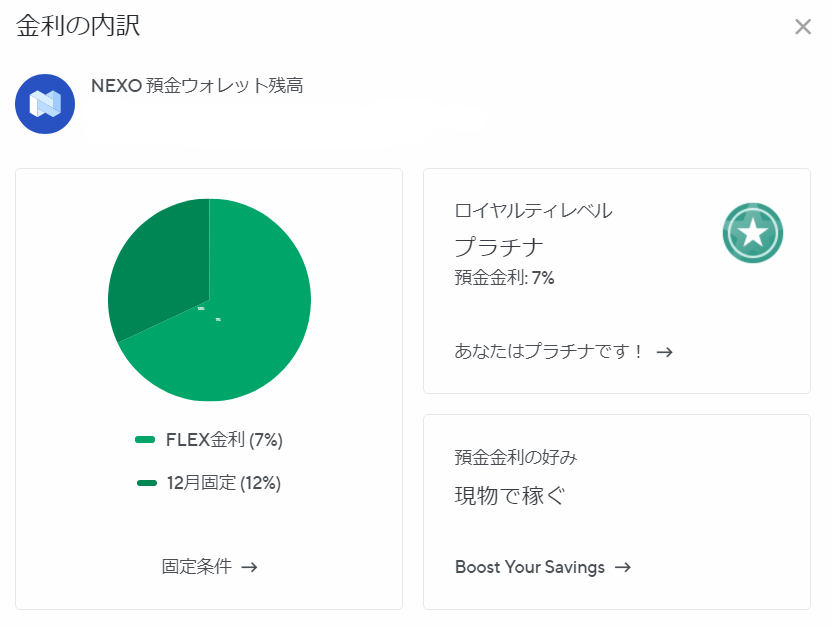Click the blue NEXO logo icon
This screenshot has width=832, height=627.
point(45,103)
